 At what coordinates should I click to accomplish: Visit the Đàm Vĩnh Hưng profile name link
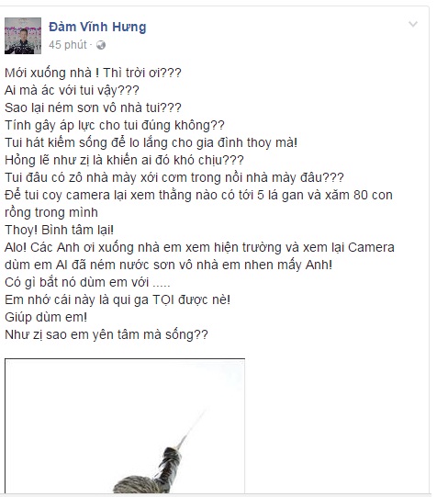[97, 27]
